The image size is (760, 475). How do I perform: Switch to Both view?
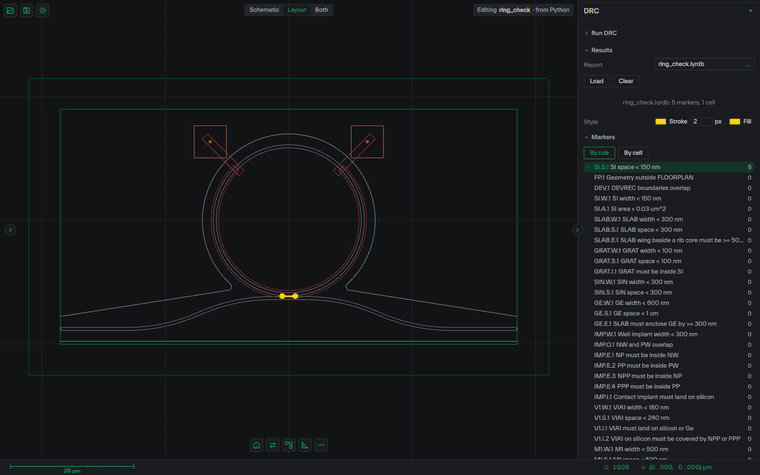click(x=321, y=10)
